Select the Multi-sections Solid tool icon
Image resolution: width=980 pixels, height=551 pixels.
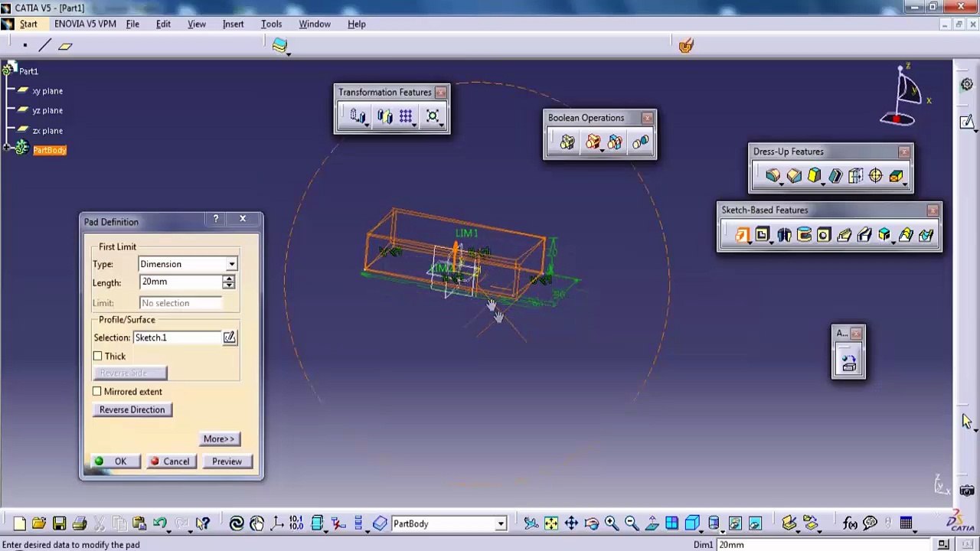coord(906,235)
